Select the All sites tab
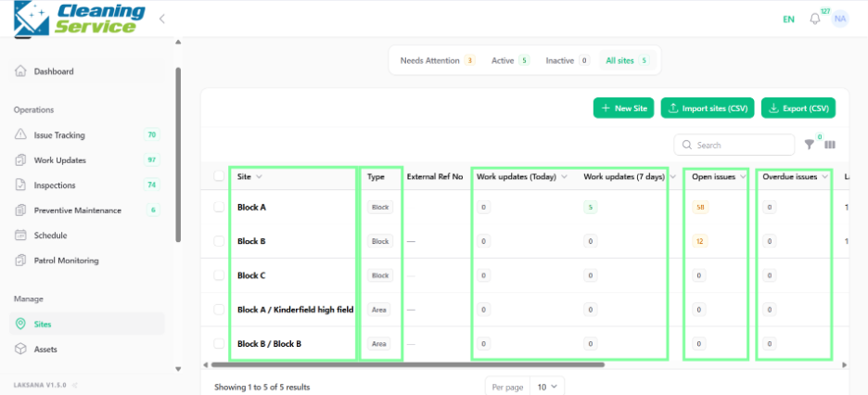 (x=627, y=60)
